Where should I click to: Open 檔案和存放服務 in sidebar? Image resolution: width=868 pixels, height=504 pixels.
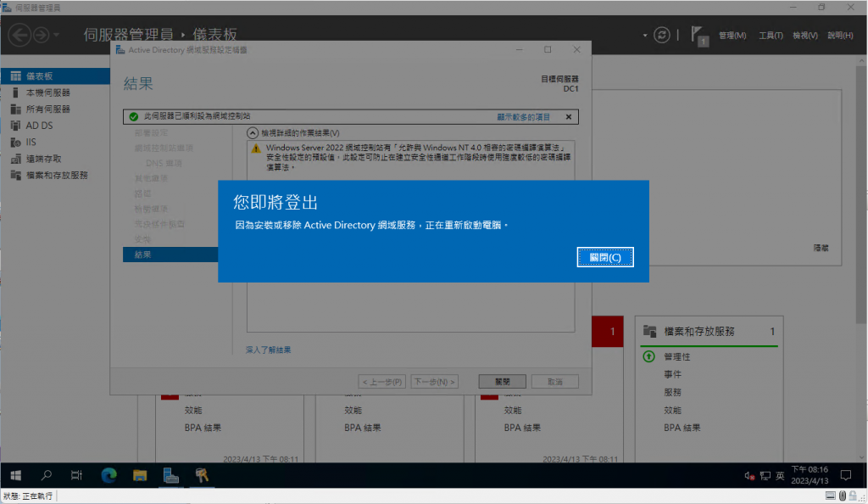click(x=55, y=175)
